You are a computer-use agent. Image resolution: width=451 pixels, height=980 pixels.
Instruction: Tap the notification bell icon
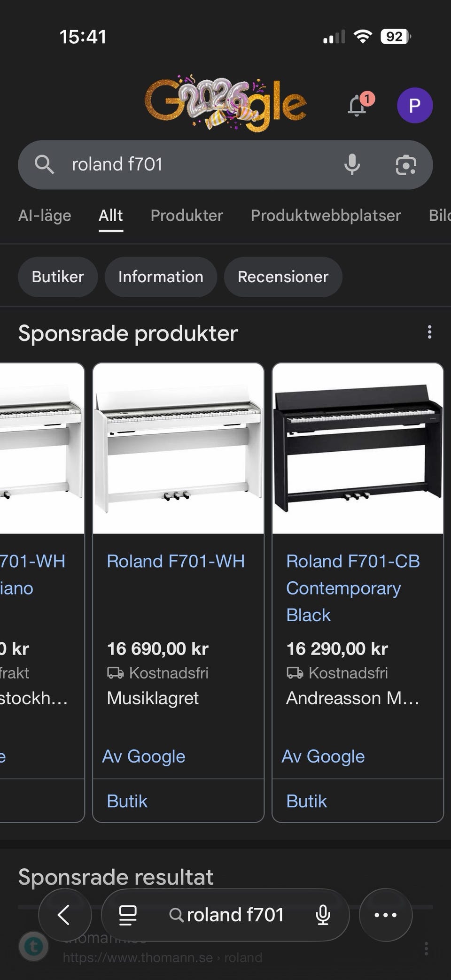358,105
